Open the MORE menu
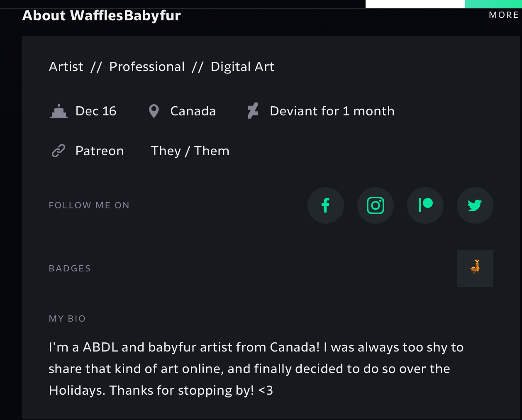The width and height of the screenshot is (522, 420). [x=504, y=15]
